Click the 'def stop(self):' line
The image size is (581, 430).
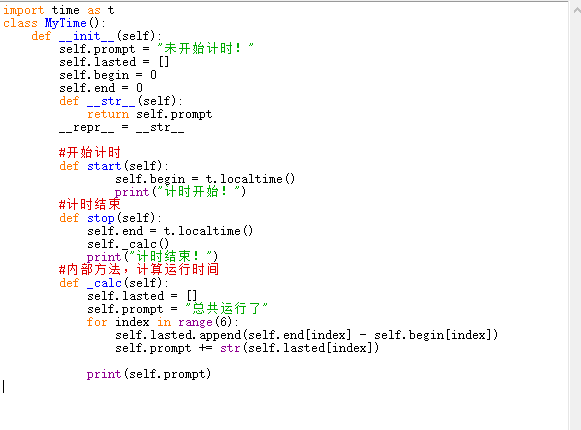pyautogui.click(x=110, y=218)
